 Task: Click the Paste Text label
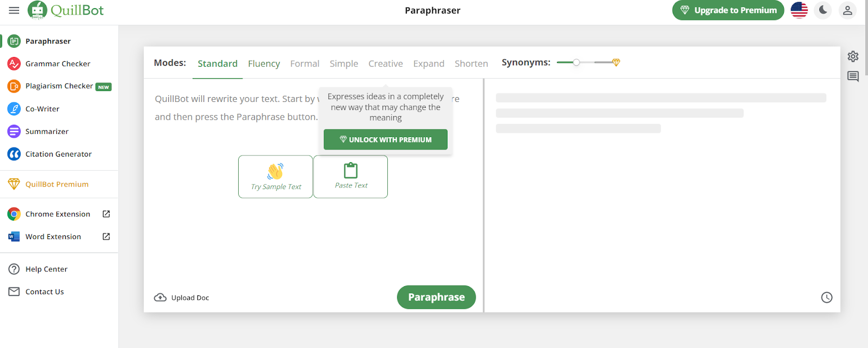351,185
